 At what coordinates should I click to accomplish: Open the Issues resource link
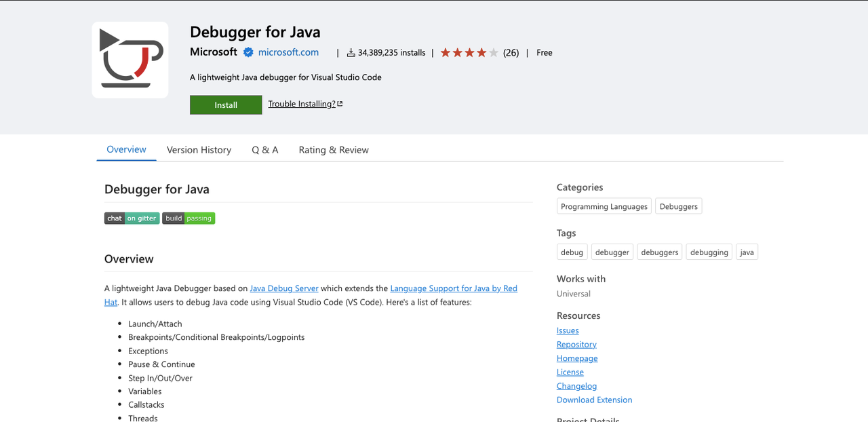coord(568,330)
